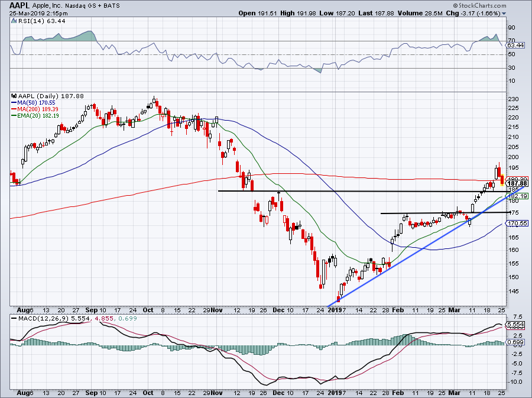Click the 170.55 MA(50) tag on right axis
This screenshot has width=532, height=398.
pyautogui.click(x=518, y=224)
